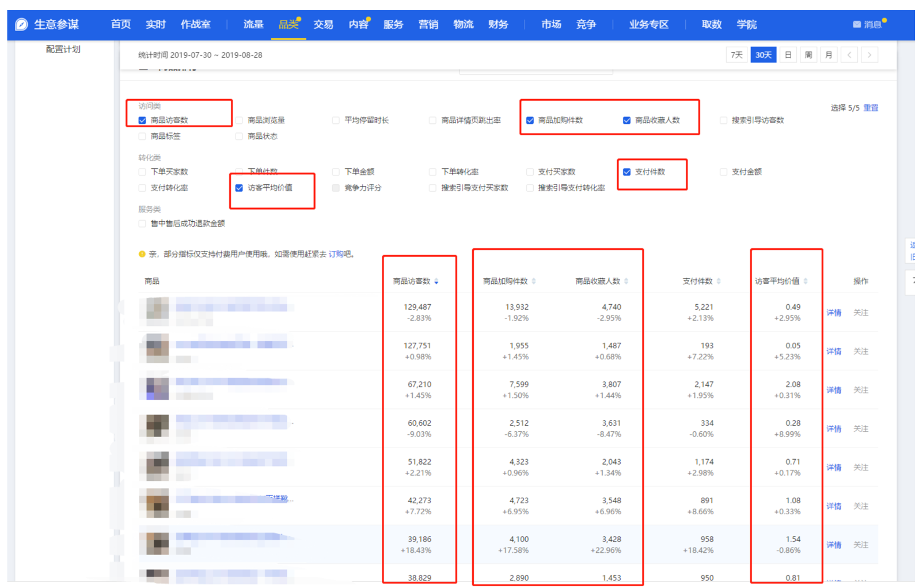Sort by 支付件数 column arrows
919x588 pixels.
click(719, 282)
